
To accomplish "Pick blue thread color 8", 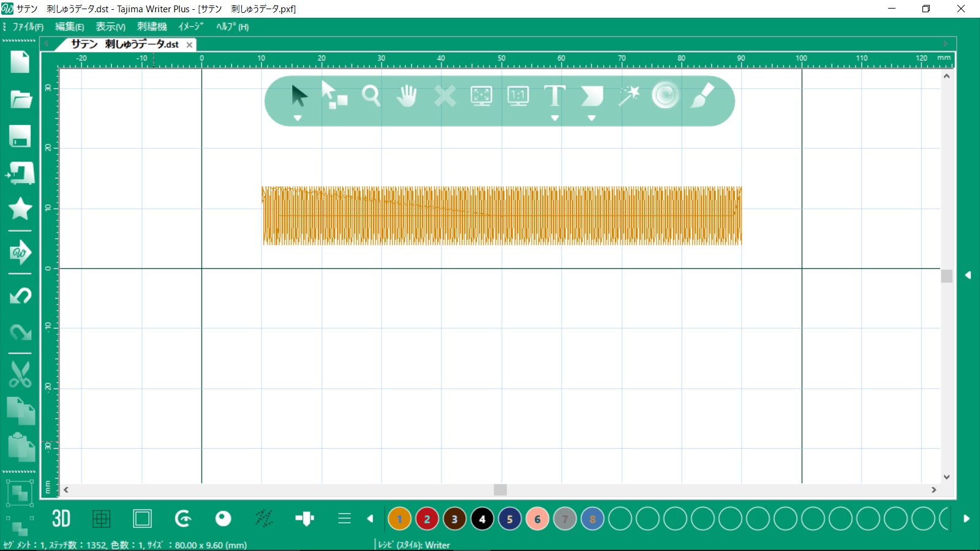I will click(592, 519).
